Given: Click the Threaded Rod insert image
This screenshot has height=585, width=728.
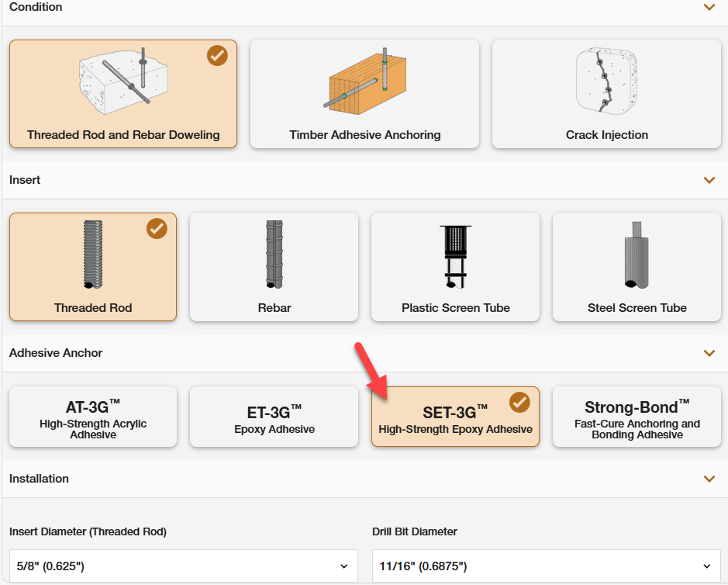Looking at the screenshot, I should [93, 255].
